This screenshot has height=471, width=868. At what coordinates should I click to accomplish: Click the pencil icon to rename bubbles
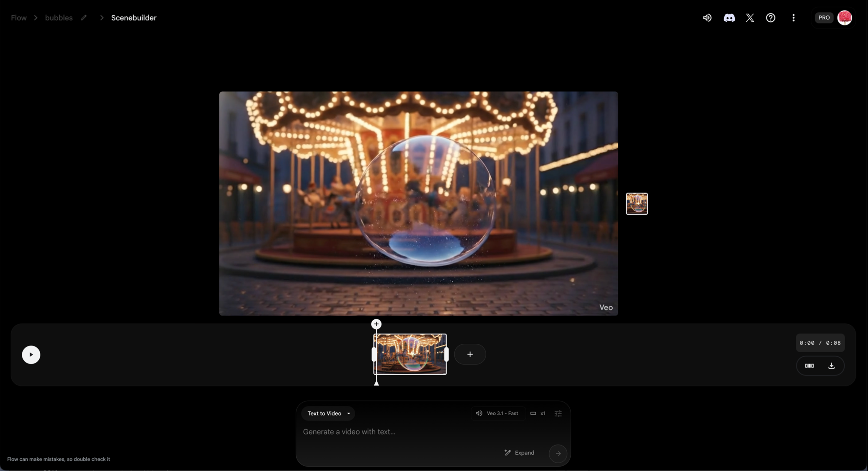(84, 18)
